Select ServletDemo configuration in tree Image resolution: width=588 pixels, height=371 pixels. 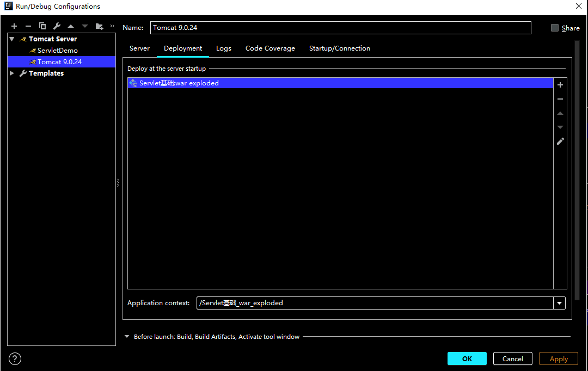point(57,51)
